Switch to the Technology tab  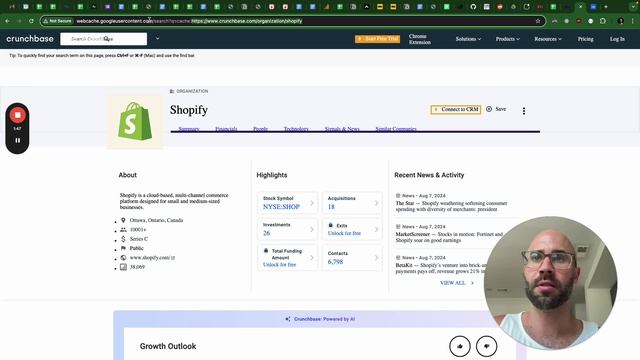[x=296, y=129]
